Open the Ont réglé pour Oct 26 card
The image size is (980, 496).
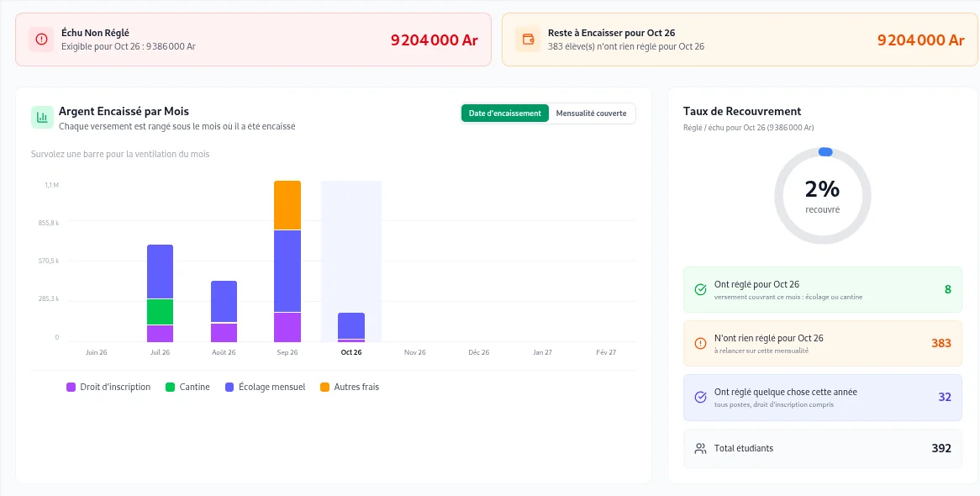pos(823,289)
